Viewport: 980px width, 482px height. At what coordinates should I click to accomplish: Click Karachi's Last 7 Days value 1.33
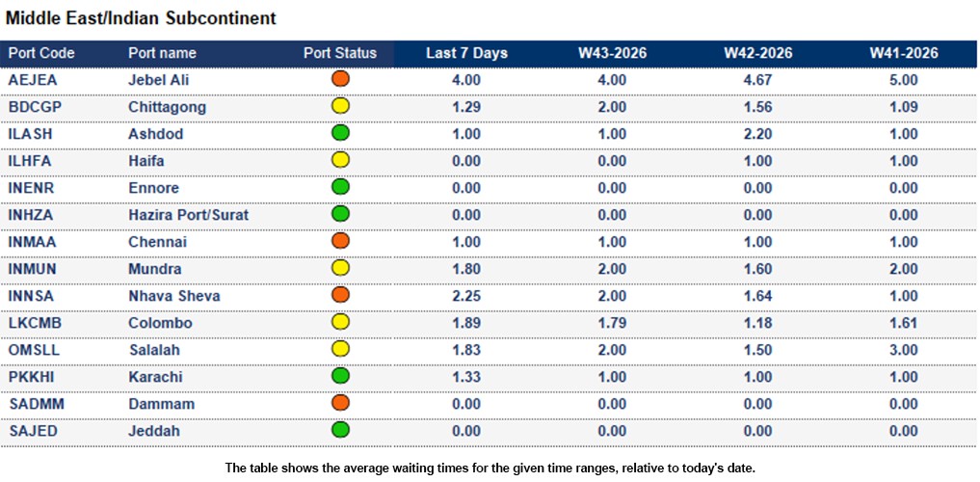[466, 377]
